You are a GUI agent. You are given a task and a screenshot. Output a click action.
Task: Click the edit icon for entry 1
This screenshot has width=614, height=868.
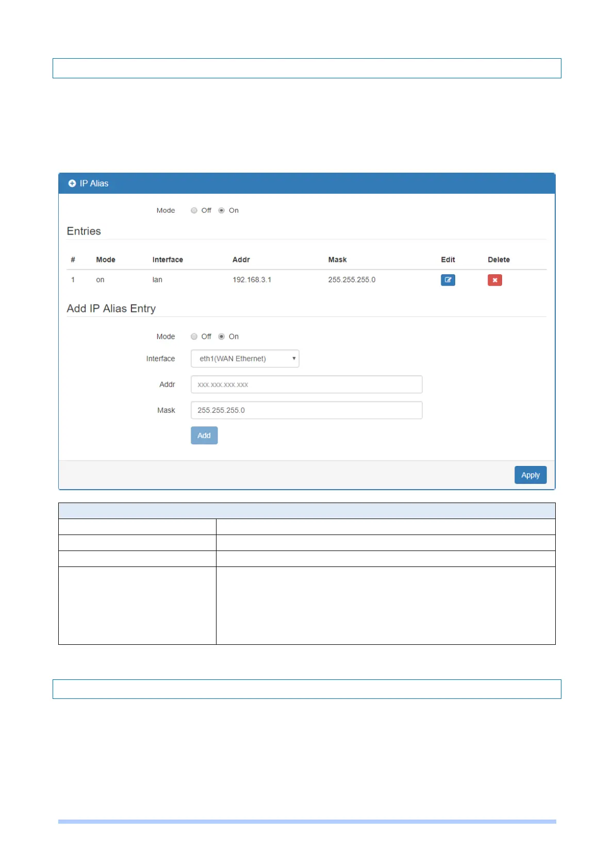tap(447, 280)
